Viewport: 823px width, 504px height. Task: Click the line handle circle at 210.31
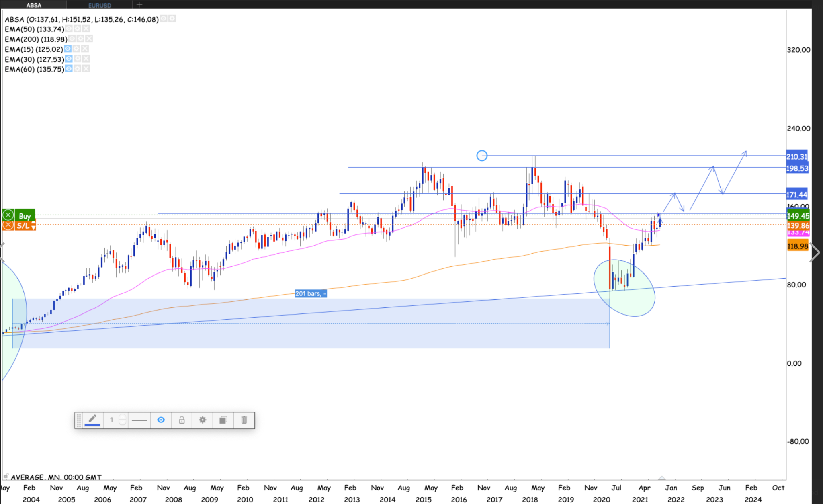click(482, 156)
